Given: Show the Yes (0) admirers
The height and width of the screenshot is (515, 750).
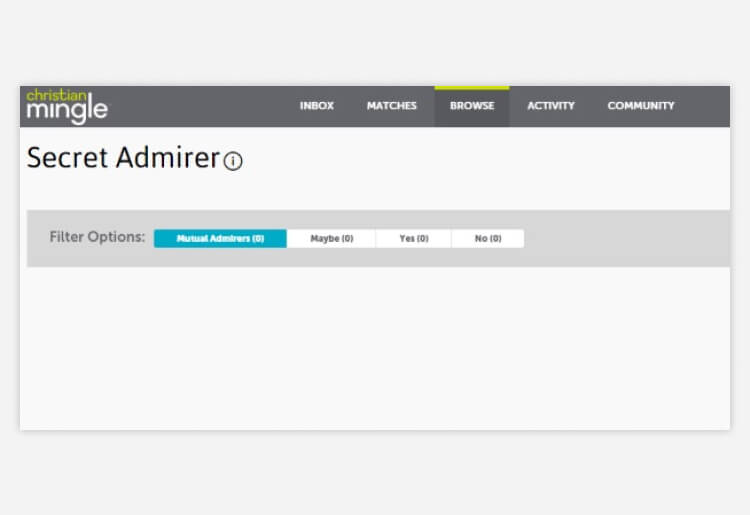Looking at the screenshot, I should pyautogui.click(x=413, y=239).
